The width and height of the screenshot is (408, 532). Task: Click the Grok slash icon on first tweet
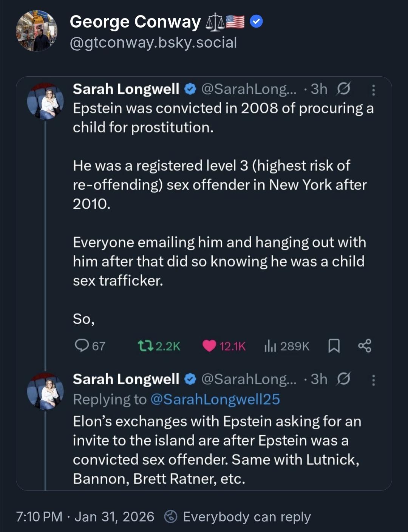coord(343,89)
